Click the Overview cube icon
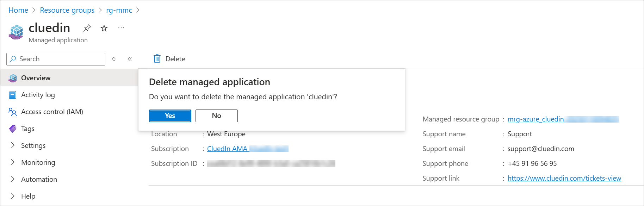 [13, 78]
